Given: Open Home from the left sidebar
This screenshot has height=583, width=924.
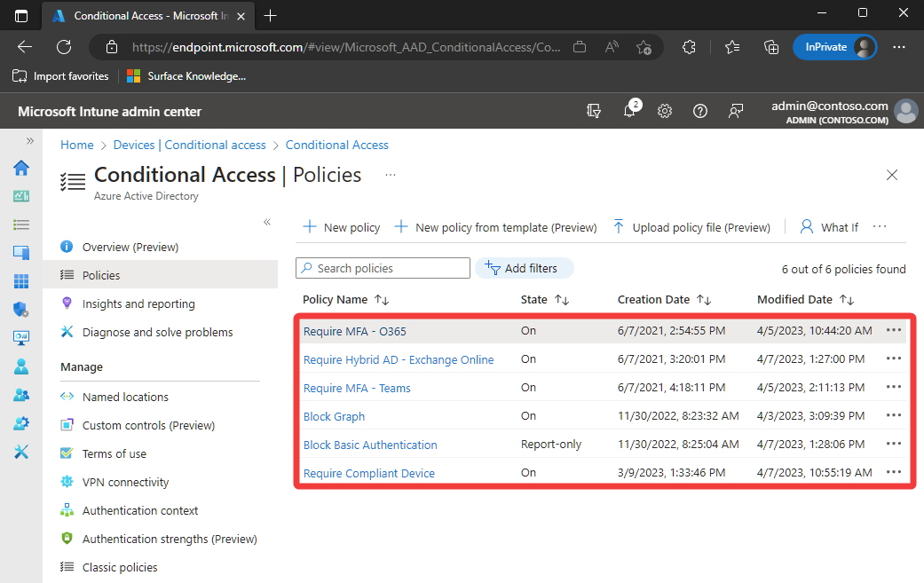Looking at the screenshot, I should pos(21,168).
